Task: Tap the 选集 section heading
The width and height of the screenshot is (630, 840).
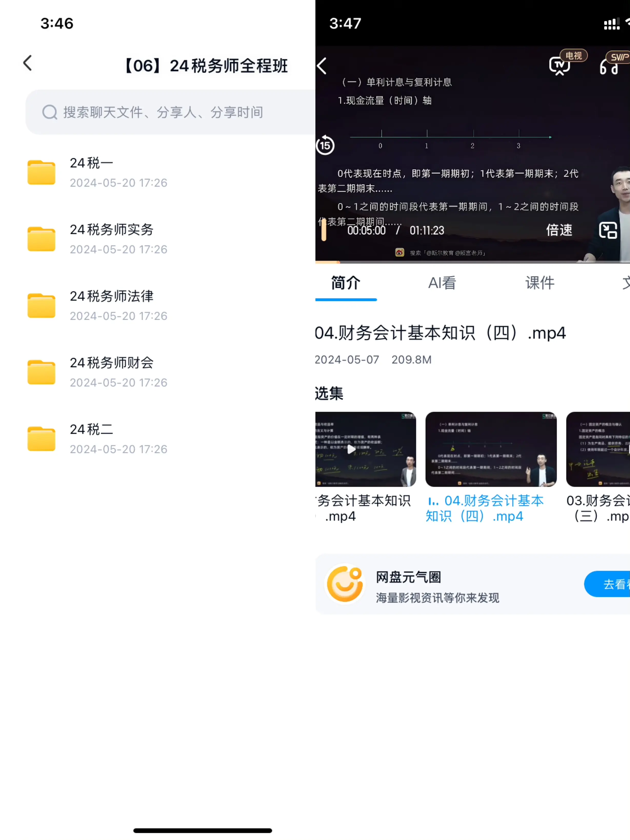Action: coord(329,393)
